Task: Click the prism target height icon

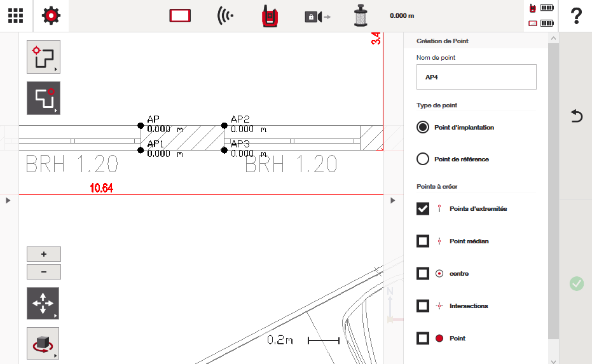Action: [361, 16]
